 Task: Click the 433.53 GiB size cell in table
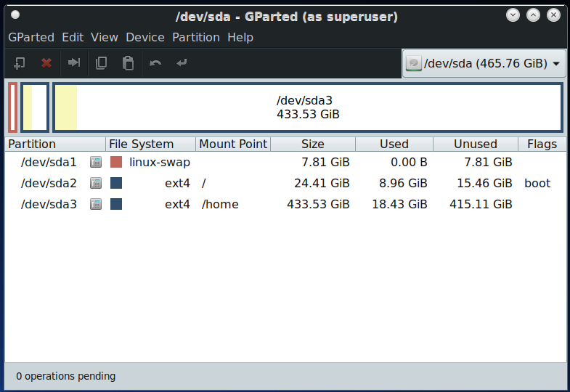click(x=318, y=204)
